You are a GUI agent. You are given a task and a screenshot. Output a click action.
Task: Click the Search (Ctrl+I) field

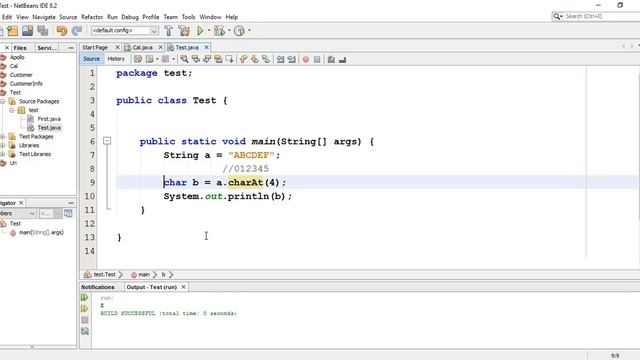pyautogui.click(x=596, y=16)
